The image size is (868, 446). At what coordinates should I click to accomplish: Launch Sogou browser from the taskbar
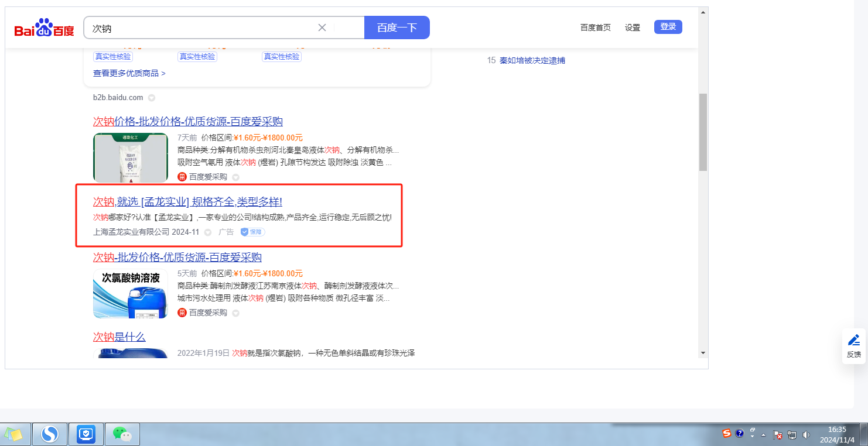(50, 434)
